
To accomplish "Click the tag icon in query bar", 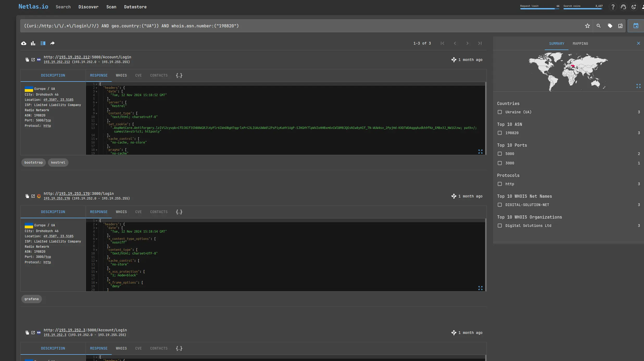I will click(610, 26).
